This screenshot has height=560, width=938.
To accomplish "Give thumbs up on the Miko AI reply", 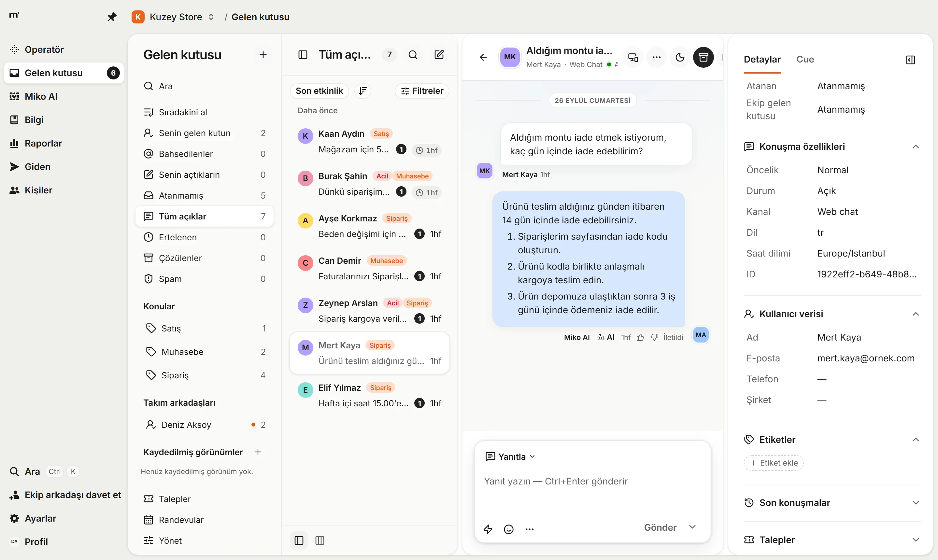I will tap(640, 337).
